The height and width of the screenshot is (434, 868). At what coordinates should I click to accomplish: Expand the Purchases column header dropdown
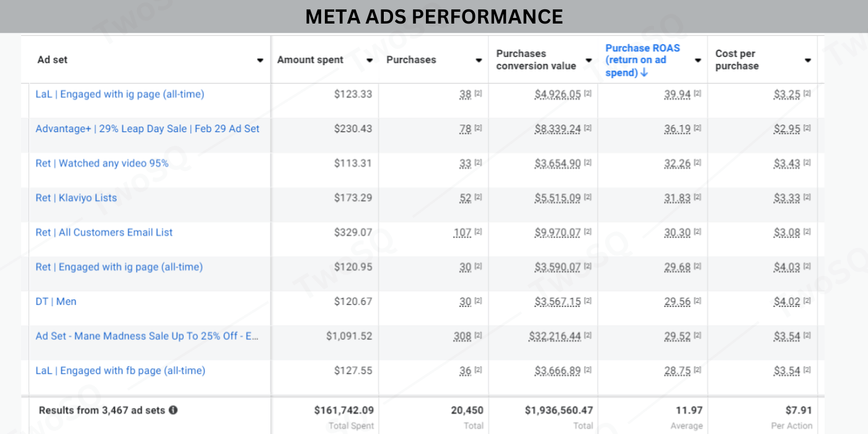point(479,60)
